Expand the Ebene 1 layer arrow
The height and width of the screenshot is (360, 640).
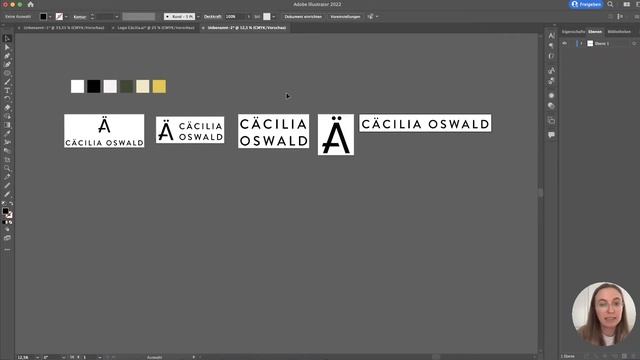[582, 44]
